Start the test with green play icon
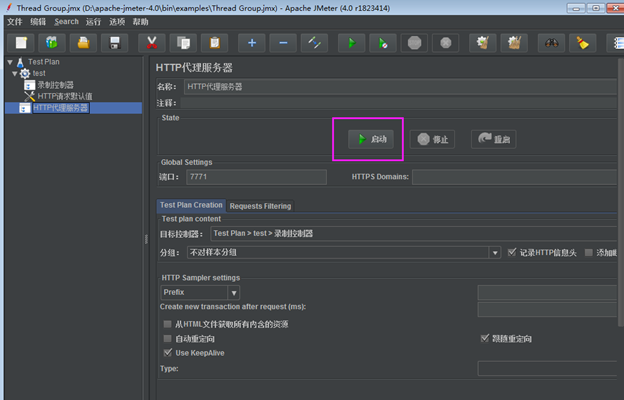The height and width of the screenshot is (400, 624). pyautogui.click(x=351, y=43)
